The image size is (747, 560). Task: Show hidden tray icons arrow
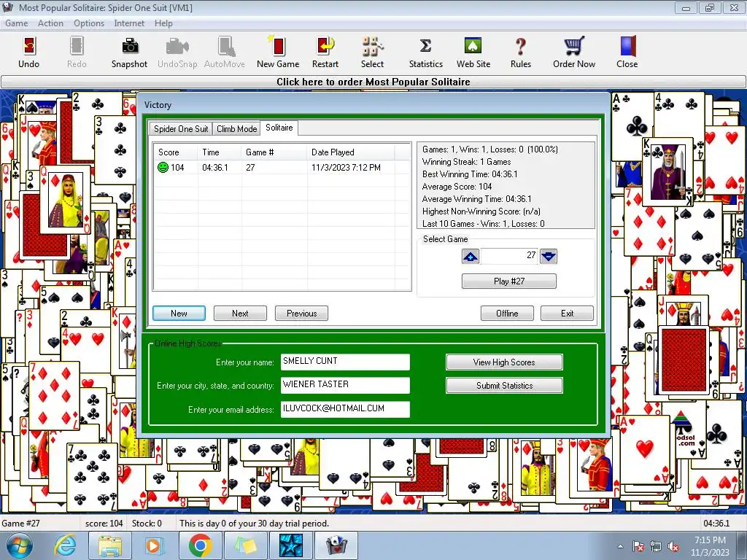tap(620, 546)
